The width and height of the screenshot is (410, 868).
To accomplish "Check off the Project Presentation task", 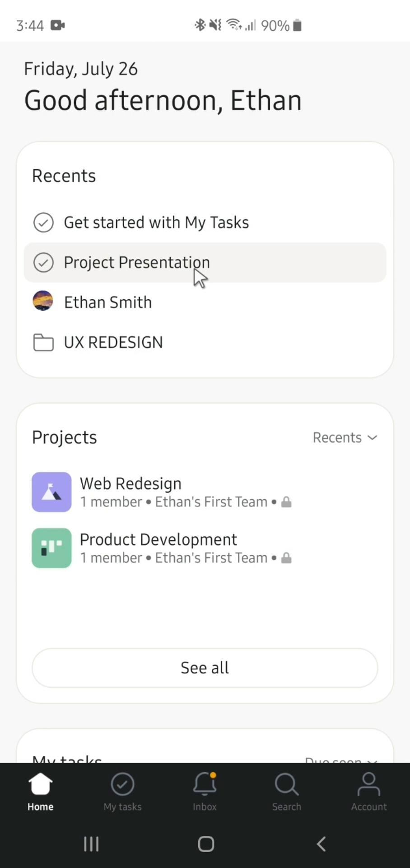I will pos(43,263).
